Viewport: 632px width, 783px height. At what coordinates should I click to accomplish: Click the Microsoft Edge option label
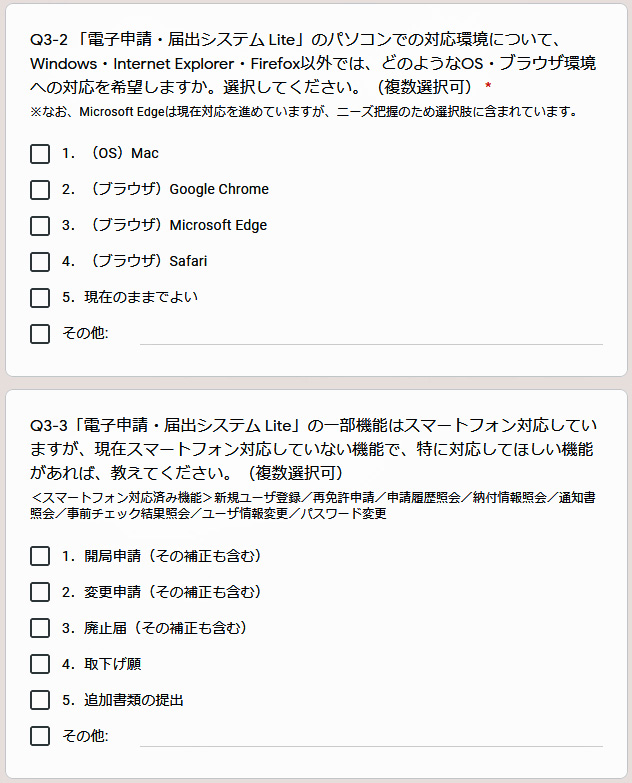[164, 225]
